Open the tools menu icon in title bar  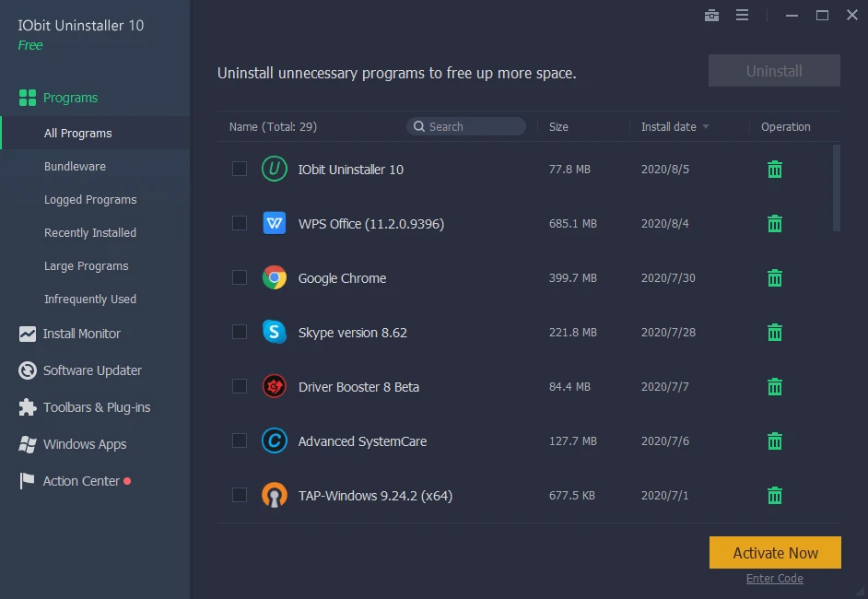711,15
